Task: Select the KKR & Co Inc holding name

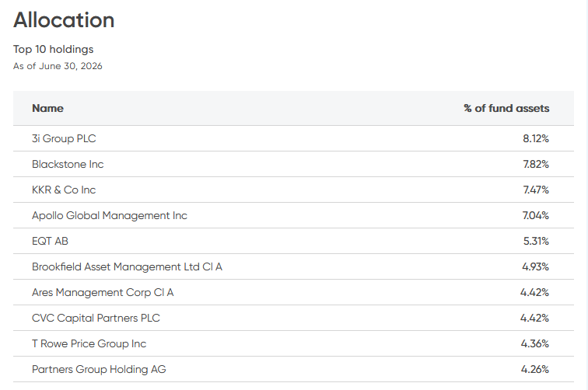Action: (x=64, y=190)
